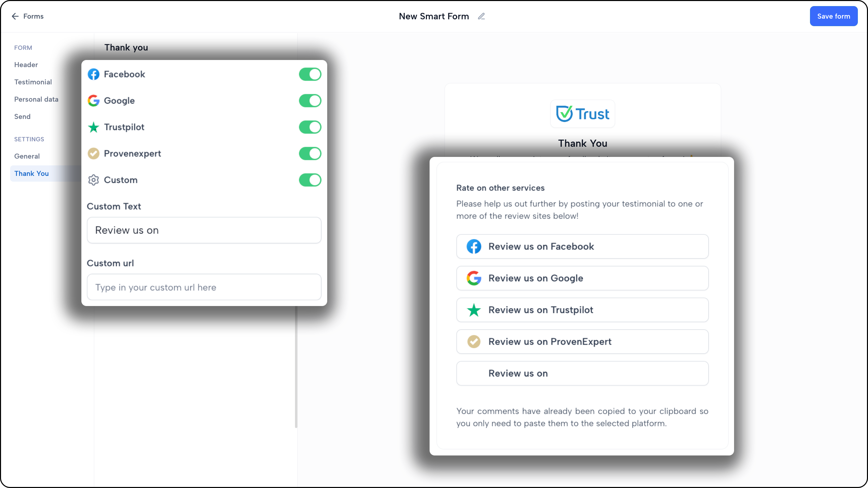Image resolution: width=868 pixels, height=488 pixels.
Task: Click the Save form button
Action: coord(834,16)
